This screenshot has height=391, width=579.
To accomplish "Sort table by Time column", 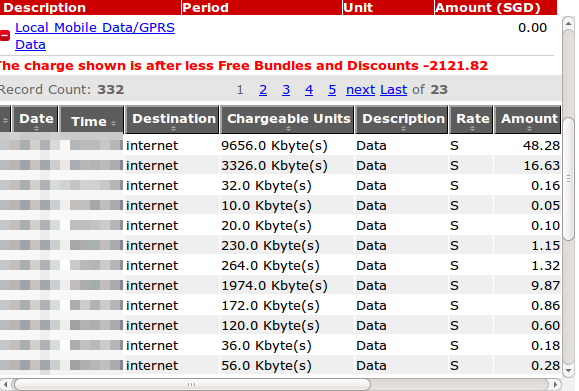I will (92, 119).
